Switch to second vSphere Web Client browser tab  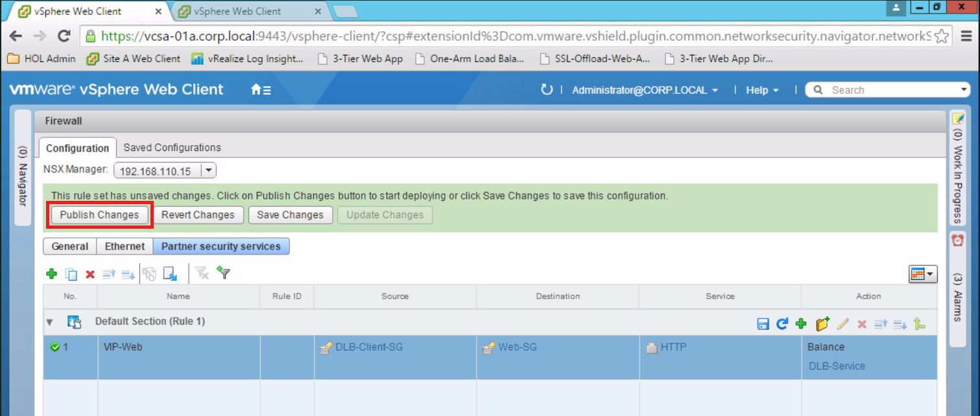tap(248, 11)
